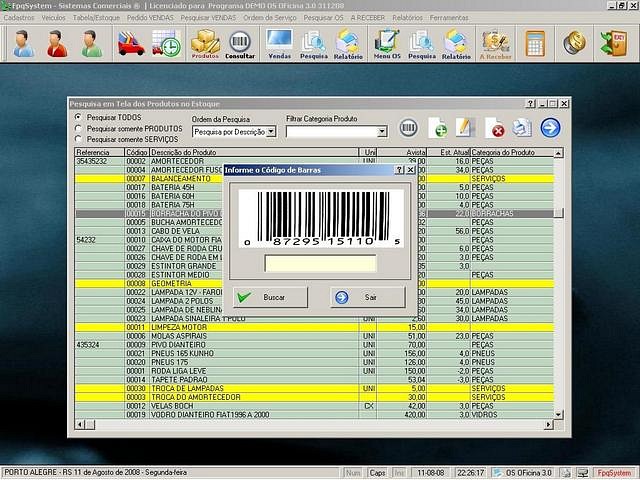Select the LIMPEZA MOTOR row
Screen dimensions: 640x480
coord(314,327)
